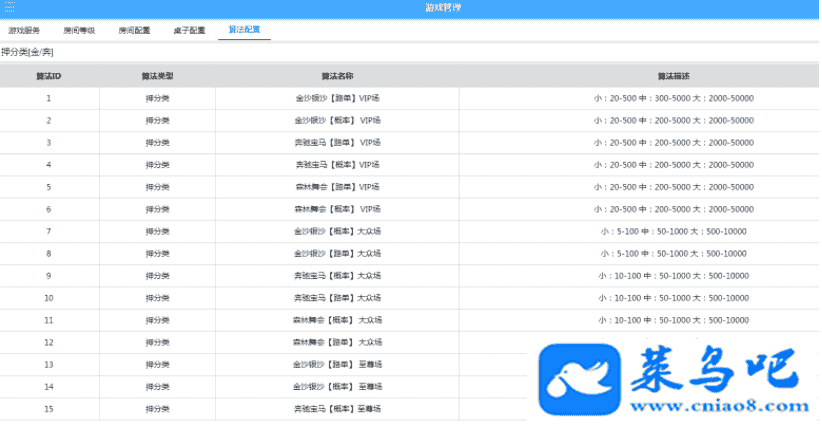
Task: Click row 10 description 小：10-100
Action: (x=620, y=298)
